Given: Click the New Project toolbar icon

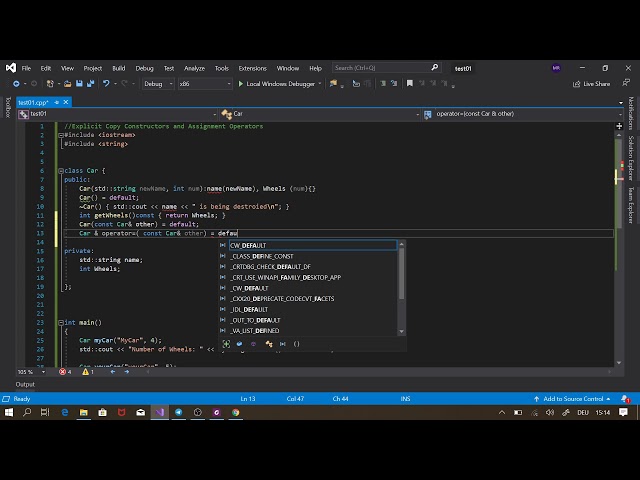Looking at the screenshot, I should (50, 84).
